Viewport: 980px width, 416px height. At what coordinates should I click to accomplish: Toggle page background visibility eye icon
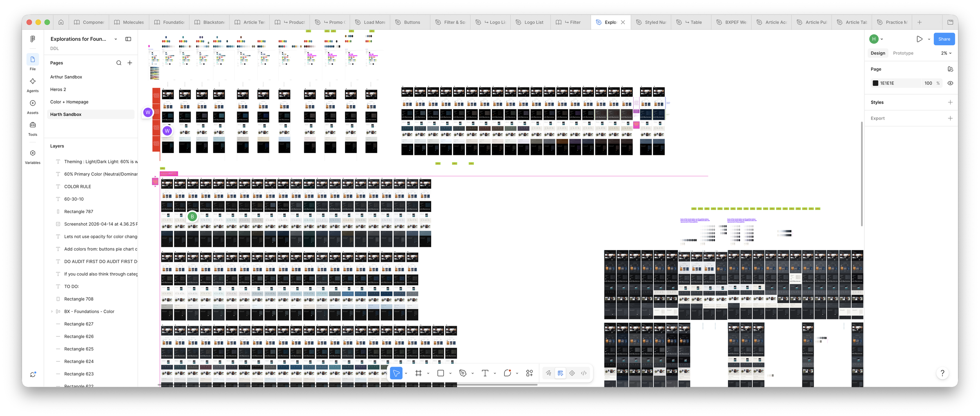[x=950, y=83]
